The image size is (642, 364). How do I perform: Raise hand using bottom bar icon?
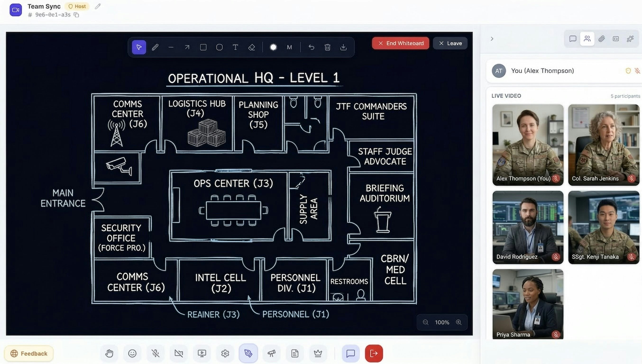109,353
